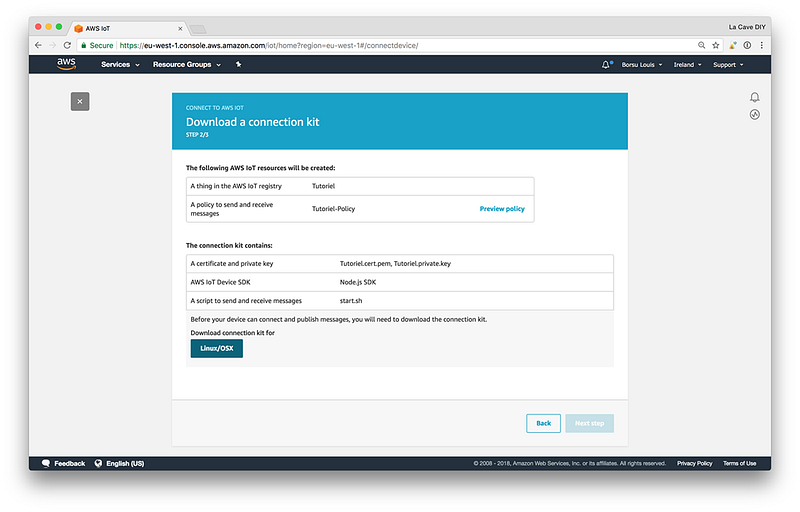Open the Ireland region selector
Image resolution: width=800 pixels, height=512 pixels.
(x=687, y=65)
